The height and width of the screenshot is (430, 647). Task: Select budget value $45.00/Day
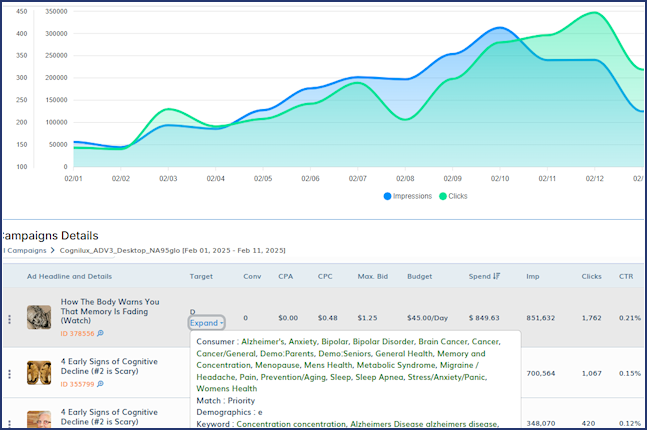point(427,318)
